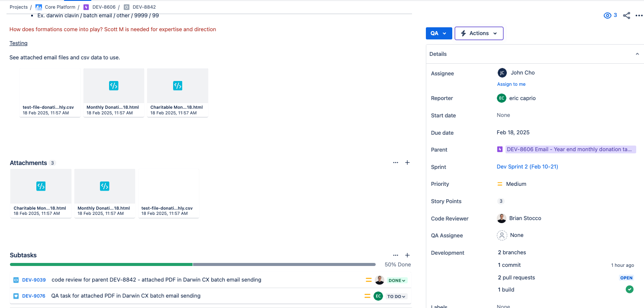
Task: Add a subtask with the plus icon
Action: click(407, 255)
